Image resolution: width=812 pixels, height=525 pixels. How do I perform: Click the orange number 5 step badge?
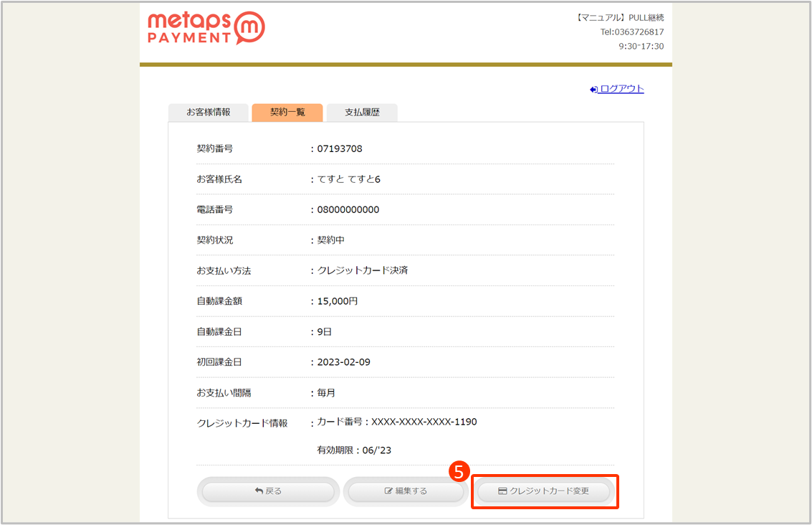point(459,472)
